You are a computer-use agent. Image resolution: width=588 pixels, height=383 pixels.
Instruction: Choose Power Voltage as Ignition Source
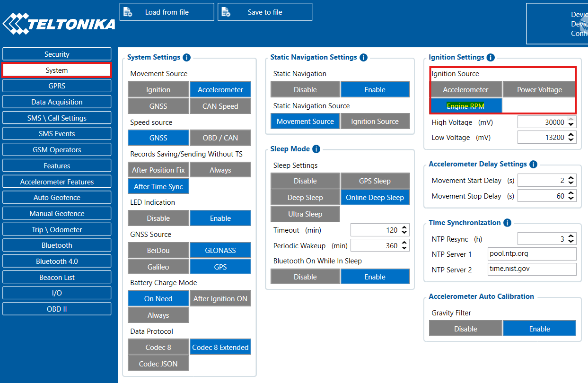pyautogui.click(x=539, y=90)
